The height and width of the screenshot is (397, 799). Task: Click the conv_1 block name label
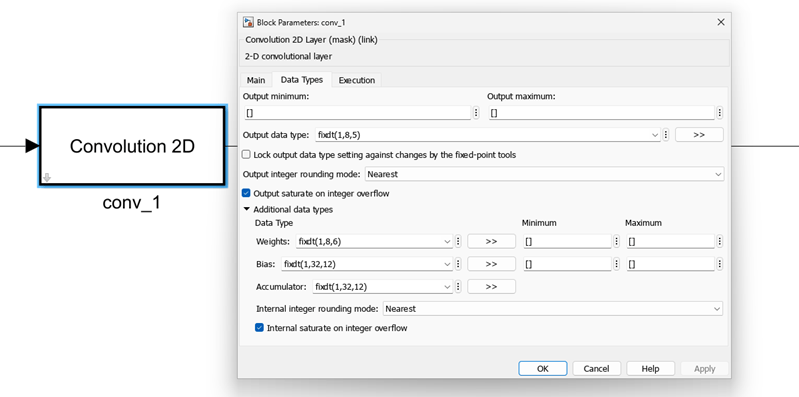[131, 203]
